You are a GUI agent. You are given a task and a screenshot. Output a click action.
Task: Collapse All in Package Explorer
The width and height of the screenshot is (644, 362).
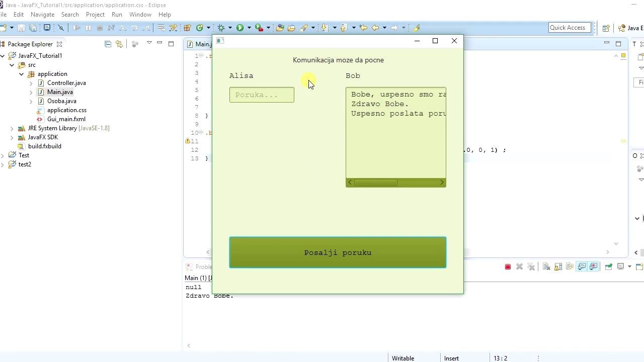[108, 44]
